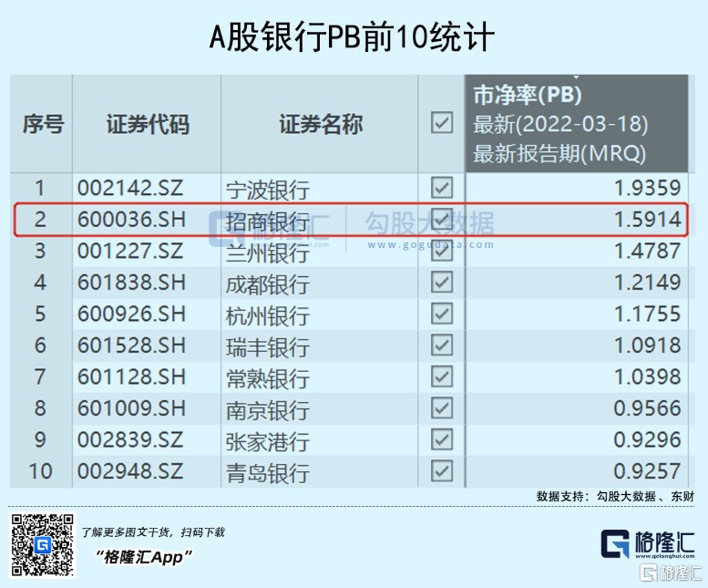Click the 证券代码 column header
This screenshot has height=588, width=708.
[x=148, y=124]
